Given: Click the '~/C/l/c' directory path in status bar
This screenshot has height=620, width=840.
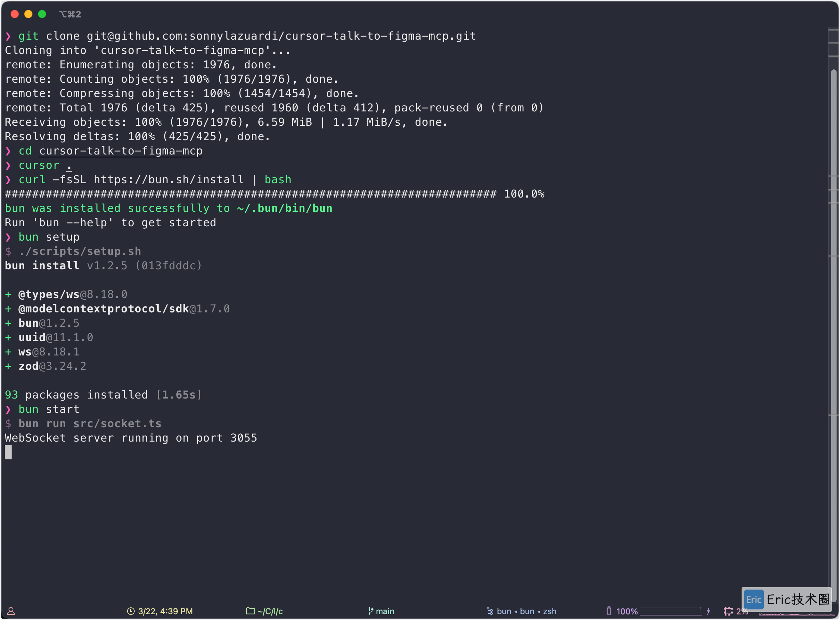Looking at the screenshot, I should 270,611.
